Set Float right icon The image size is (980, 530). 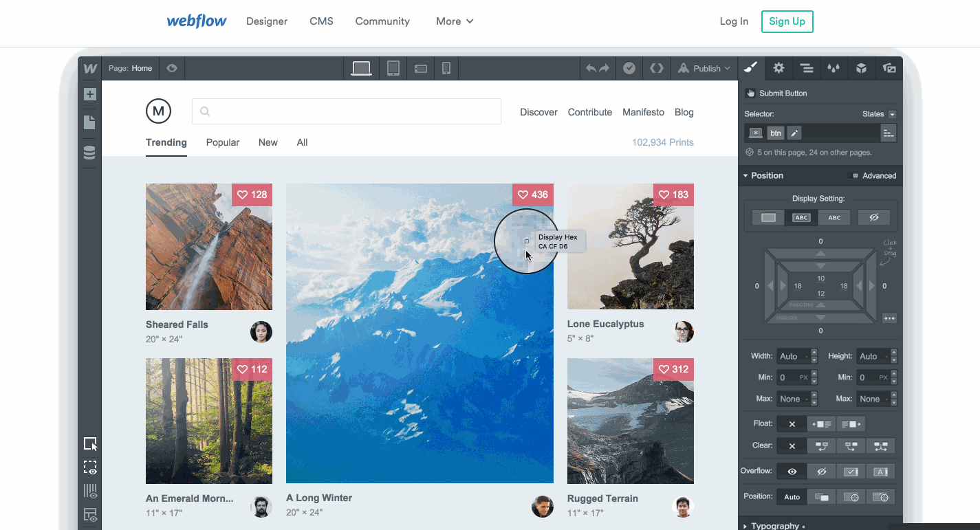tap(851, 424)
